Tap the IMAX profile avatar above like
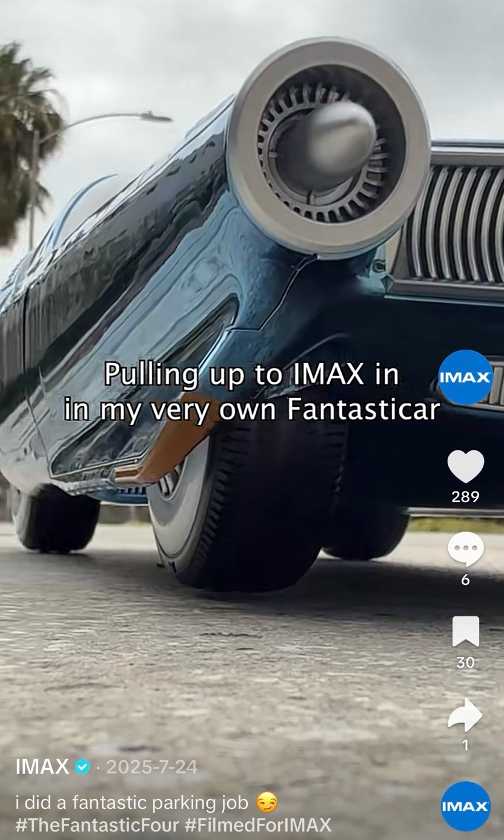 [x=465, y=377]
